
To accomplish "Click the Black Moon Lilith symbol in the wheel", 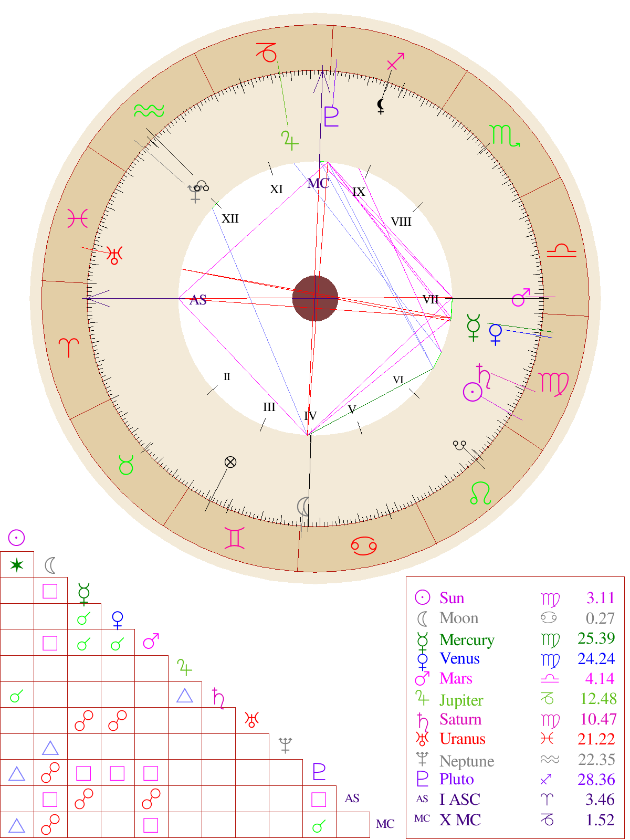I will pos(381,106).
